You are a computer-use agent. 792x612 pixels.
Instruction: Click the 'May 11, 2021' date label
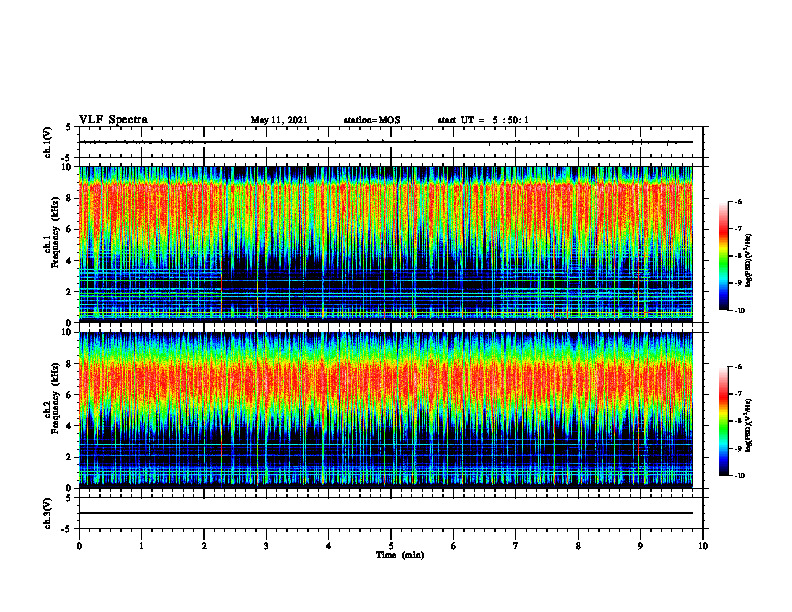point(279,120)
